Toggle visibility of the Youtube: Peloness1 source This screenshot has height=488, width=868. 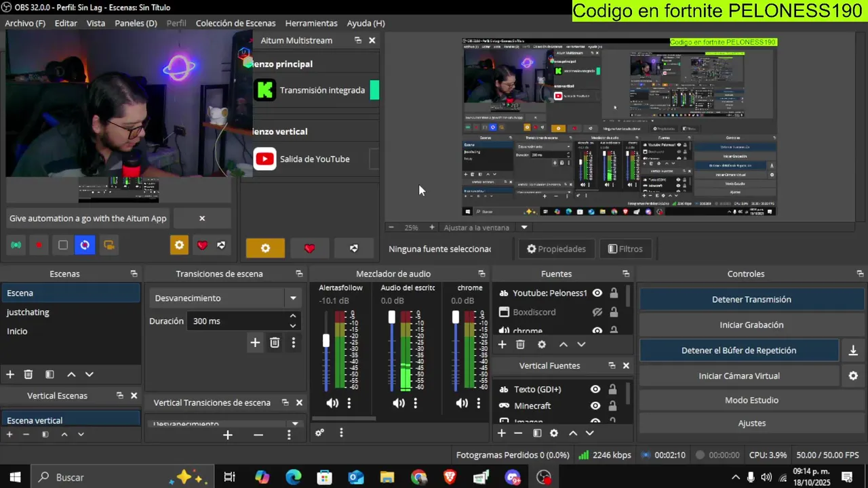[597, 293]
